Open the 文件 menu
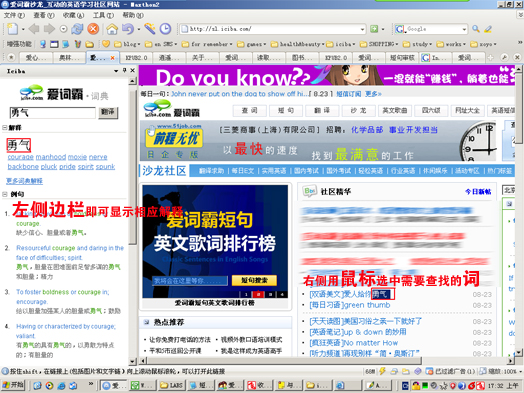524x393 pixels. pyautogui.click(x=14, y=15)
